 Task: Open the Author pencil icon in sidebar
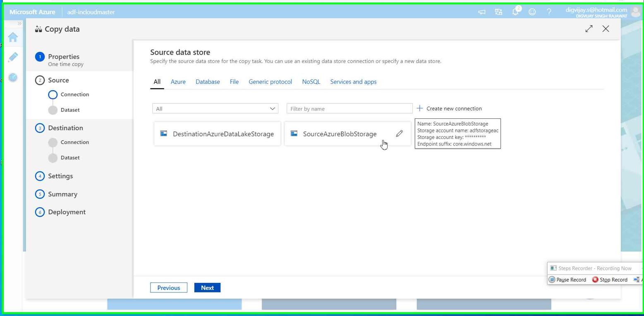coord(13,57)
